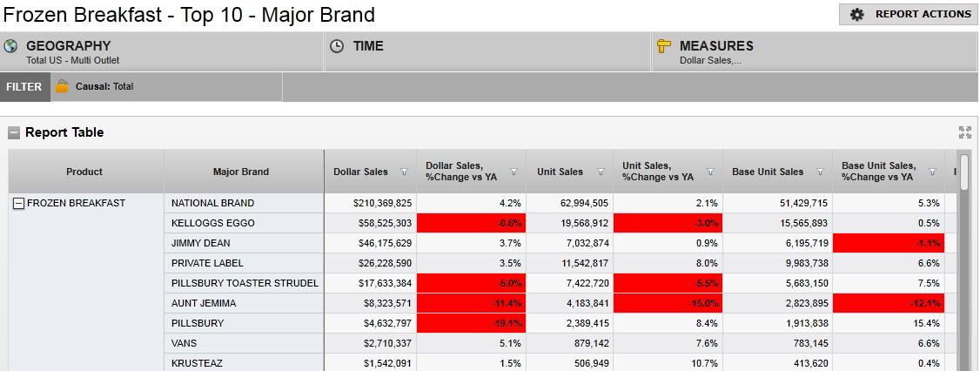Open Dollar Sales %Change vs YA filter
This screenshot has width=980, height=371.
513,172
